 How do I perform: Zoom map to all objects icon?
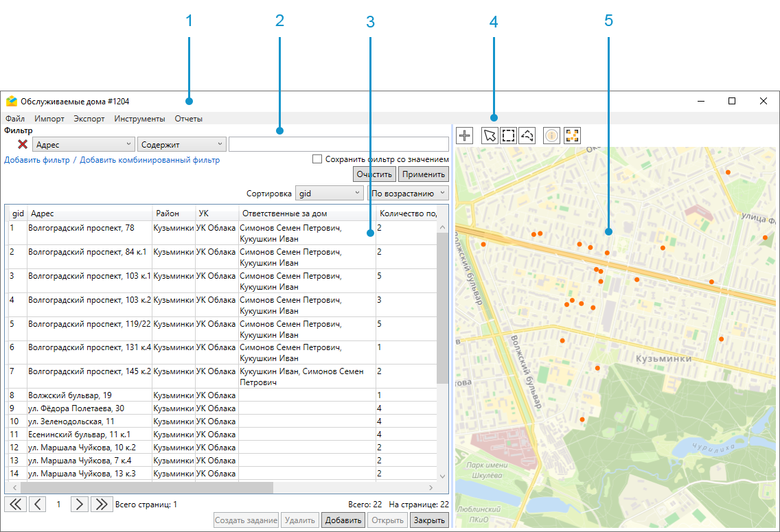[571, 135]
